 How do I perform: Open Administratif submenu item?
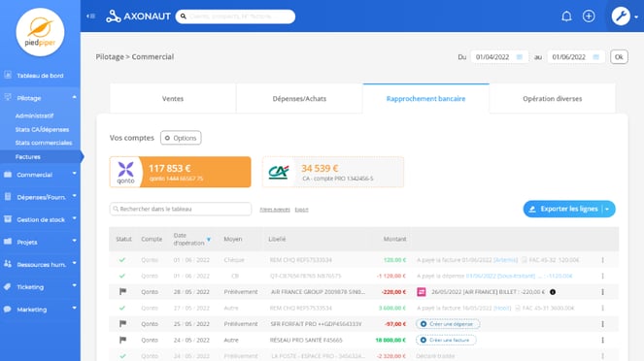pos(35,115)
